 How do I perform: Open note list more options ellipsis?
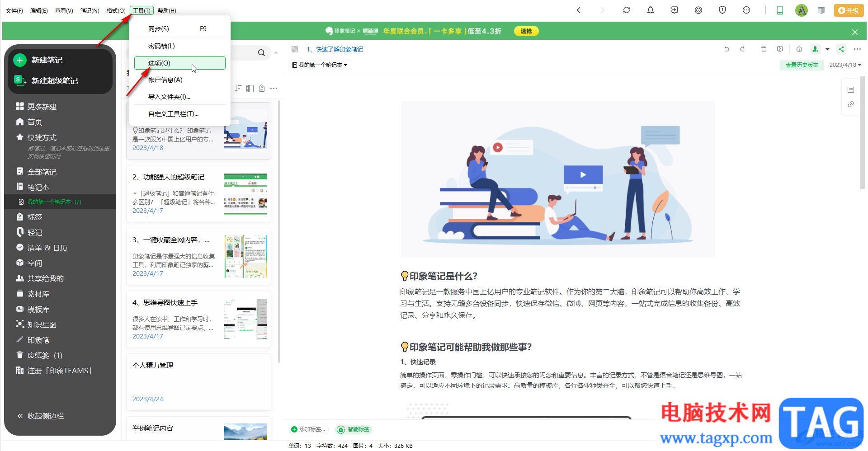(274, 88)
